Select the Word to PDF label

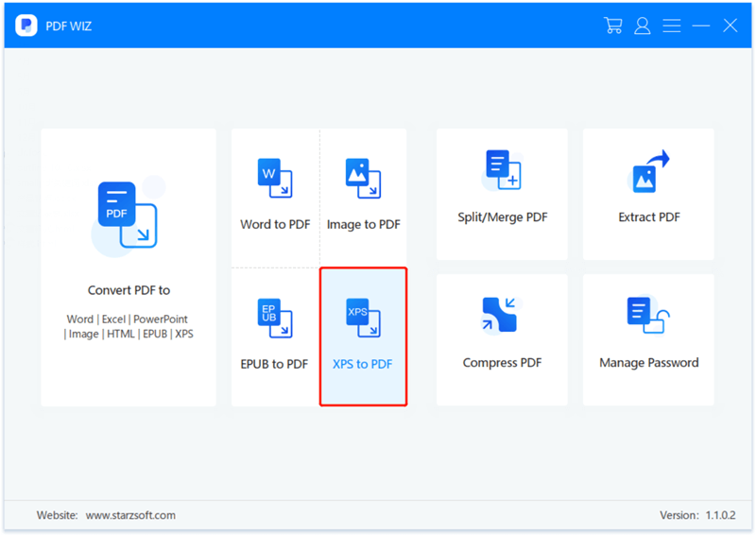[275, 224]
